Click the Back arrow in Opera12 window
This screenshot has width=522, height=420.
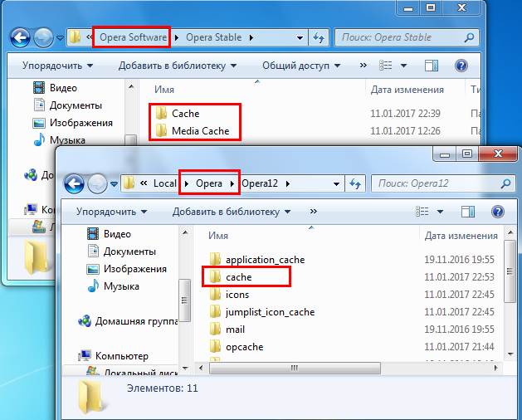click(74, 183)
